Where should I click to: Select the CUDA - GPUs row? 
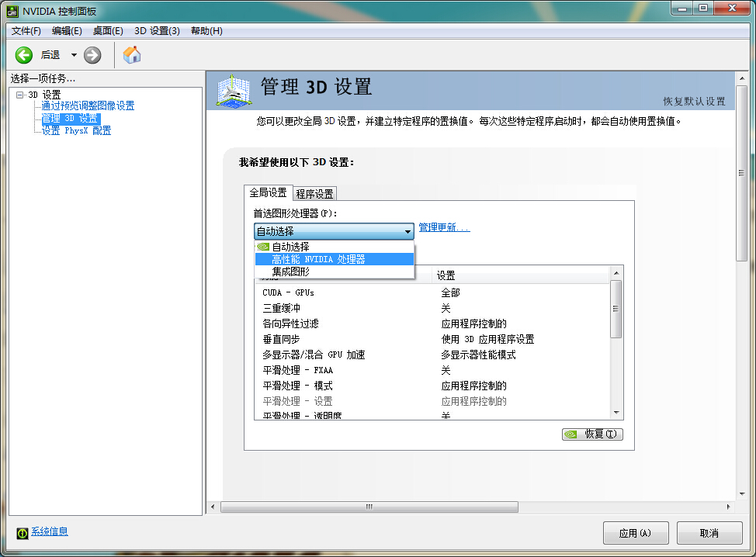pyautogui.click(x=432, y=292)
